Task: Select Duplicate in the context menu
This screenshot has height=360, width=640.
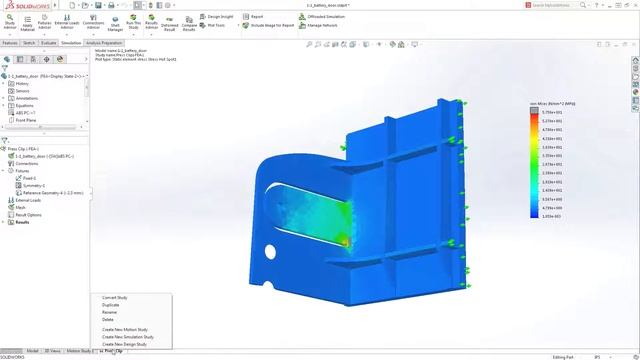Action: pyautogui.click(x=111, y=305)
